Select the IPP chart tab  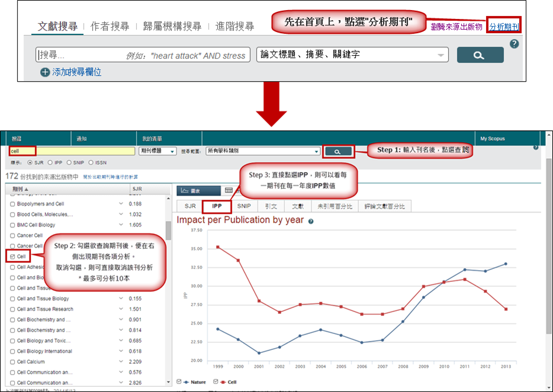217,207
